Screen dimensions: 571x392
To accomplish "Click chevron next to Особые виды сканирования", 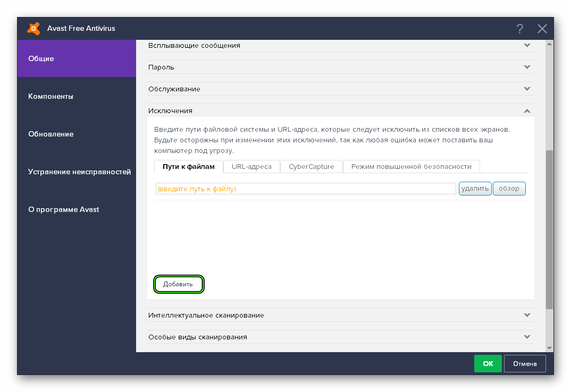I will tap(527, 337).
